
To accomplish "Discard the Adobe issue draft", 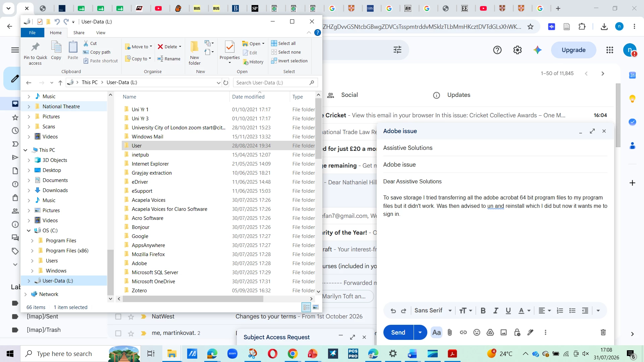I will [x=603, y=333].
